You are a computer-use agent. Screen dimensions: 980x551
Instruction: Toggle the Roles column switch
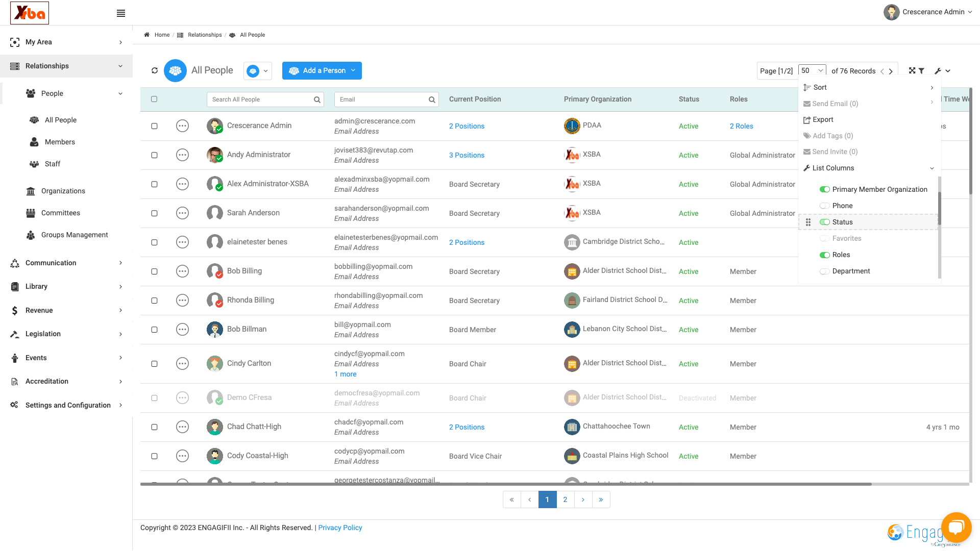tap(824, 255)
